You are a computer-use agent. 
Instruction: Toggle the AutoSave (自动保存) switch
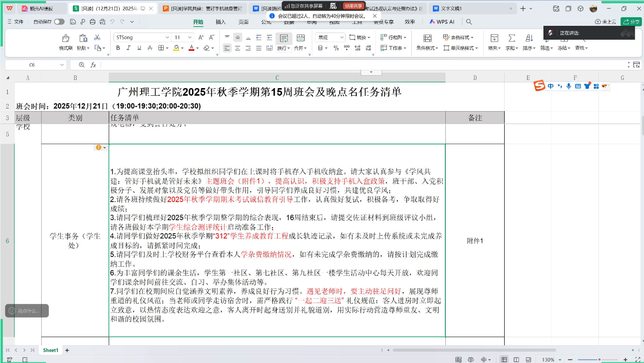click(59, 22)
